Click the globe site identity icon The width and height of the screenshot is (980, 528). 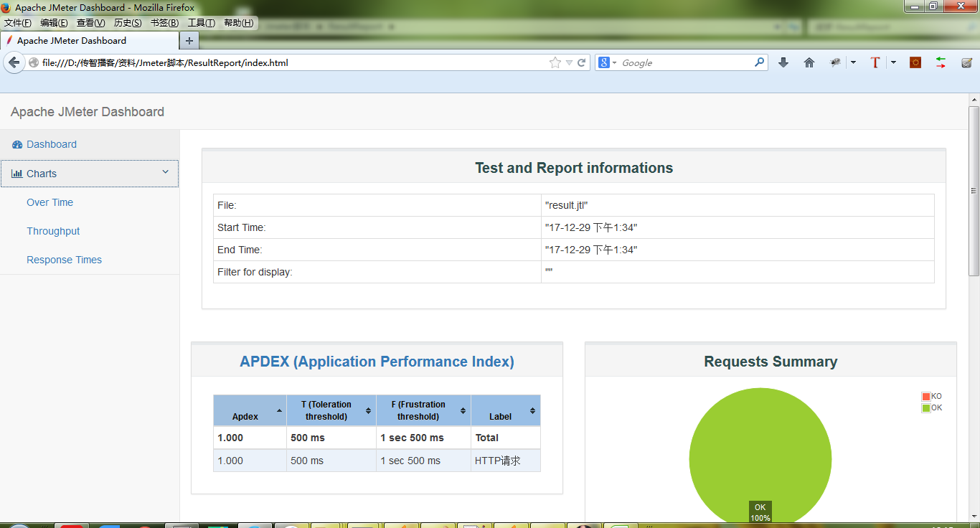point(34,62)
